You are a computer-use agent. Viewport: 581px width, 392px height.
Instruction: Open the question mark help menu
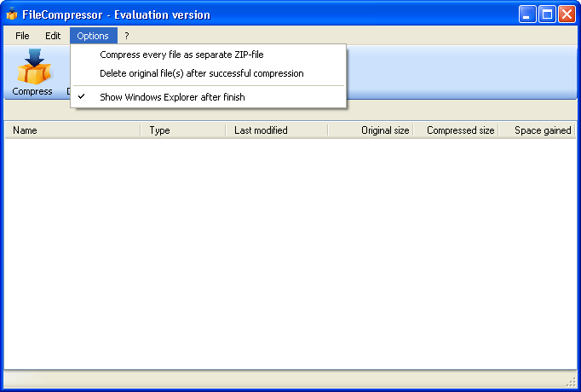(127, 36)
